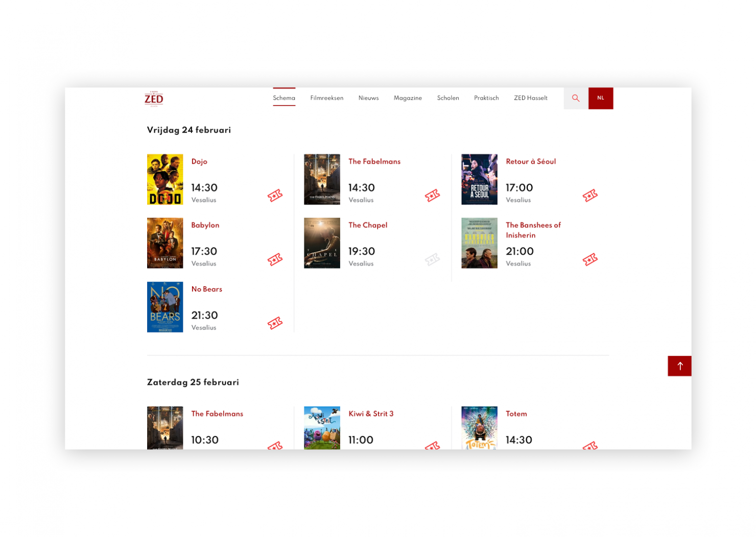This screenshot has height=537, width=756.
Task: Click the ticket icon for Babylon 17:30
Action: click(275, 259)
